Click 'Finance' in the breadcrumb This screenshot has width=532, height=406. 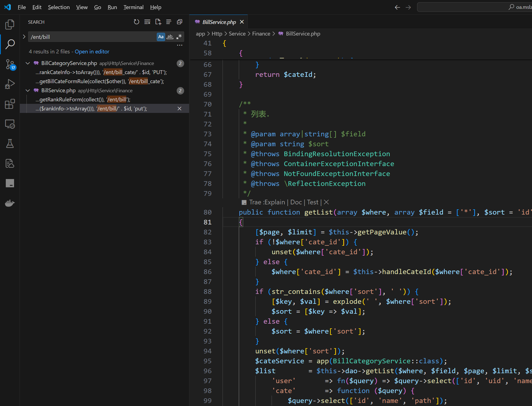(261, 34)
